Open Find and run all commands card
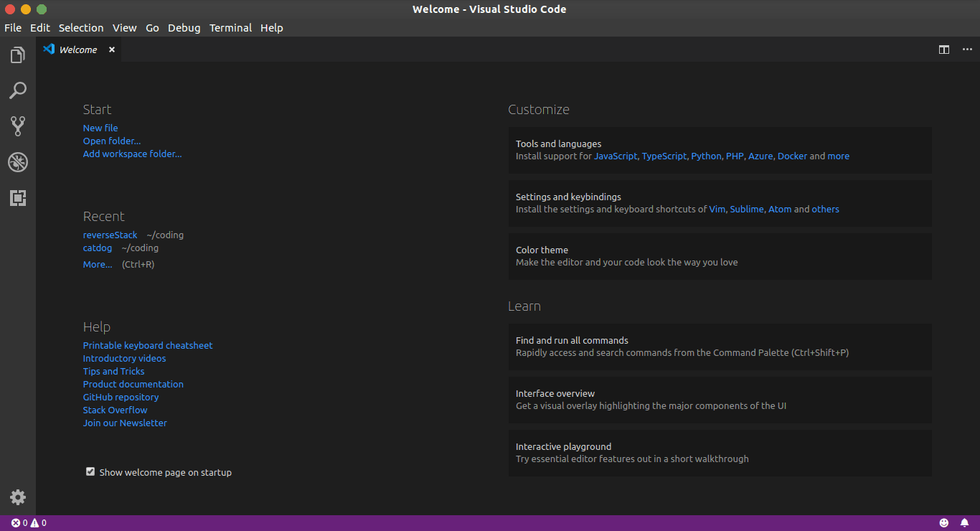Viewport: 980px width, 531px height. (720, 347)
